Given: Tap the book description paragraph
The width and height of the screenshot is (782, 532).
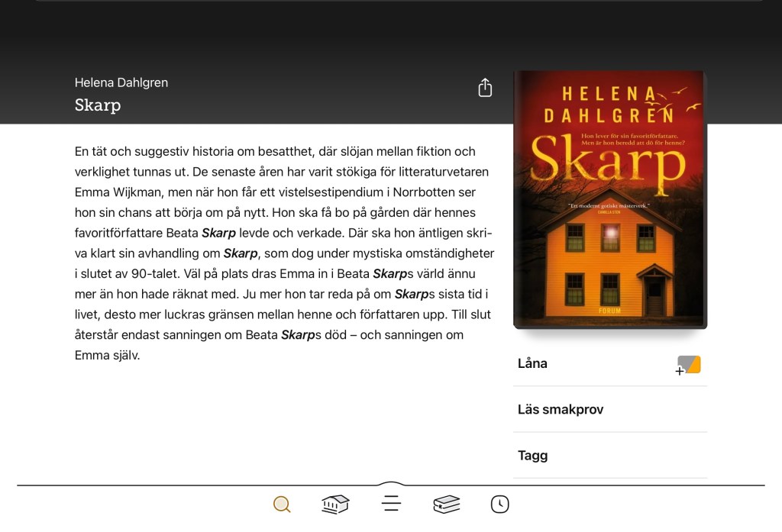Looking at the screenshot, I should click(284, 253).
